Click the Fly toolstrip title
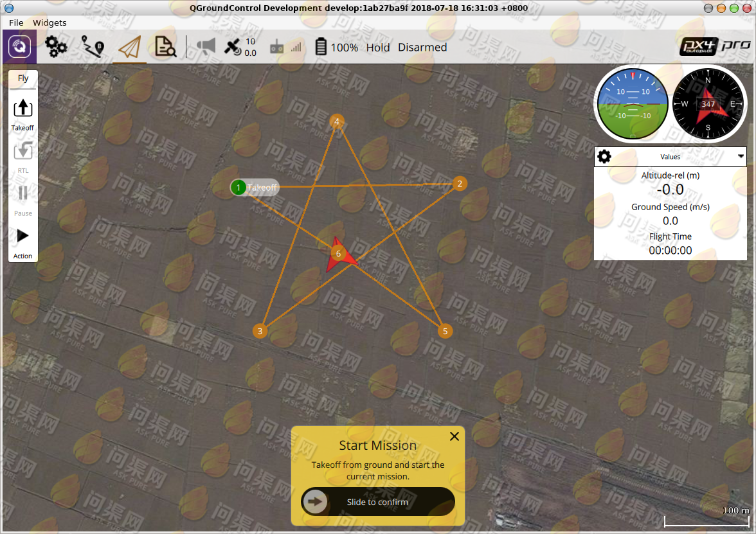This screenshot has width=756, height=534. pos(23,78)
